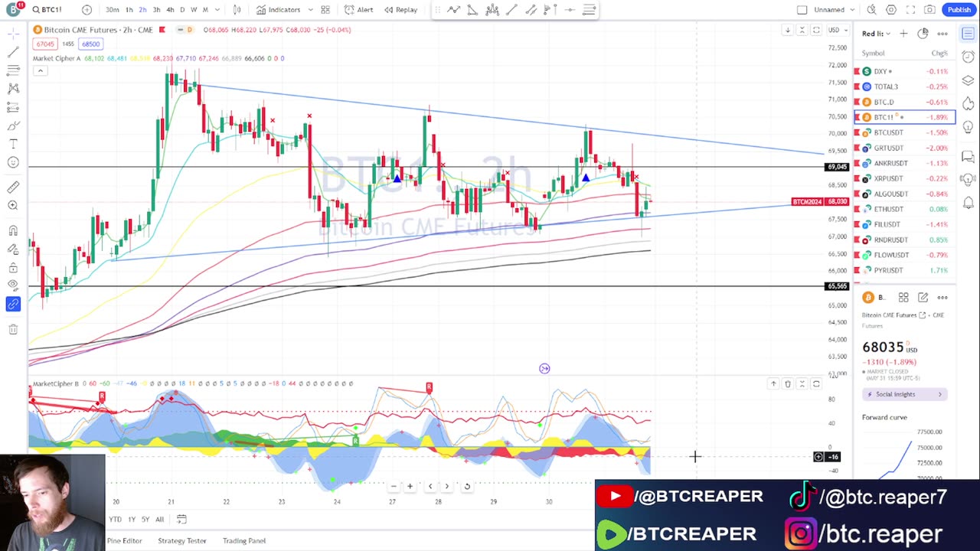Open the Indicators dialog
This screenshot has height=551, width=980.
279,10
